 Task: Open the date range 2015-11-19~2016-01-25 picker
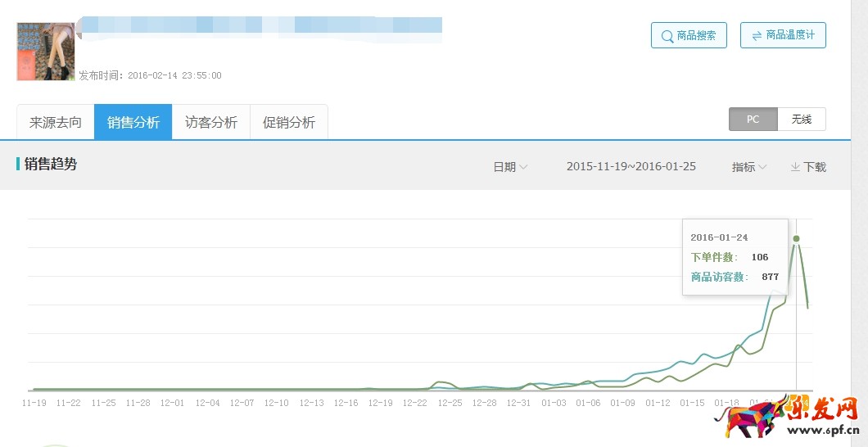point(631,166)
